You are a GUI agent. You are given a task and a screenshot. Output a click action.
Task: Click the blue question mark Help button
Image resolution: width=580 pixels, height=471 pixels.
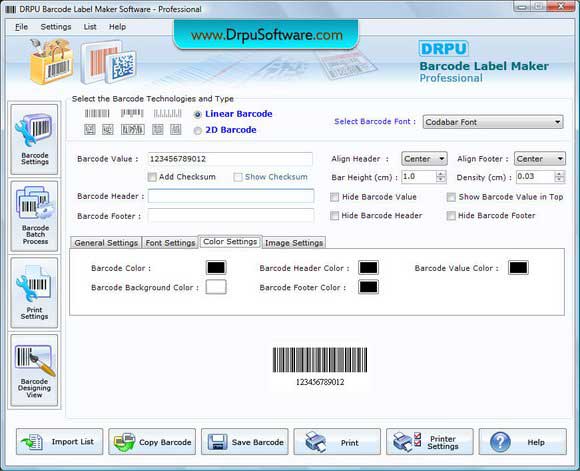pos(522,442)
